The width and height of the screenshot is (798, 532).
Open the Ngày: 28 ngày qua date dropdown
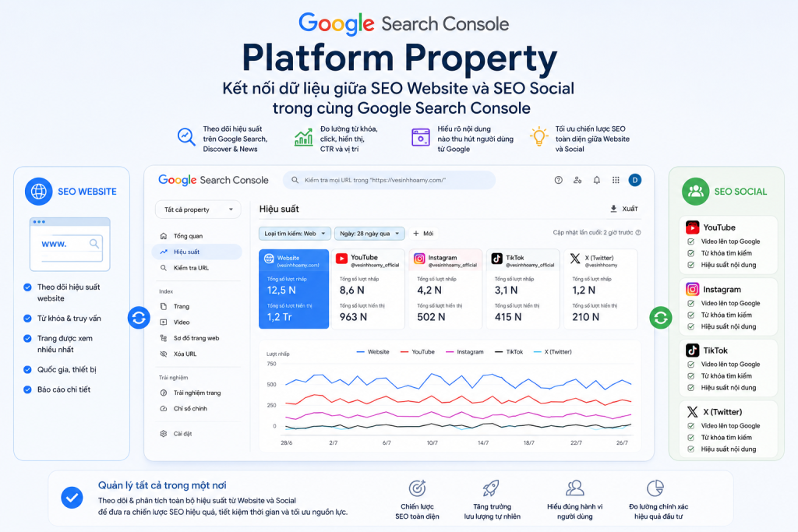[369, 234]
